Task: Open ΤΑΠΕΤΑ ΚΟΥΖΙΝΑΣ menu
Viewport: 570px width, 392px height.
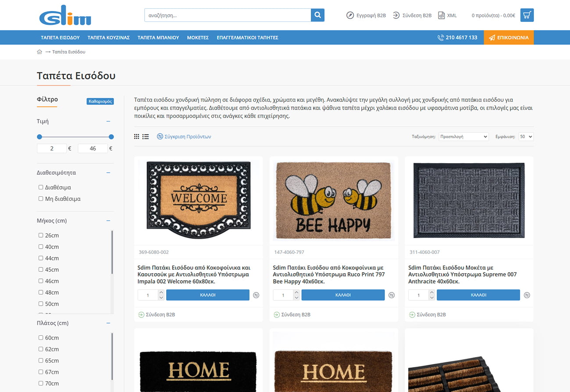Action: [109, 38]
